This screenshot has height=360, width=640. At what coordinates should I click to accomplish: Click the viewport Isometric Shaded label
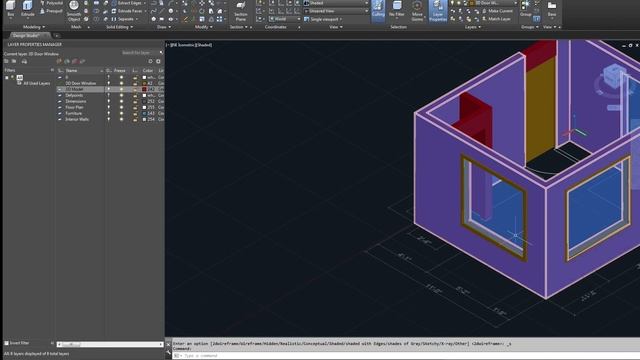(x=189, y=45)
